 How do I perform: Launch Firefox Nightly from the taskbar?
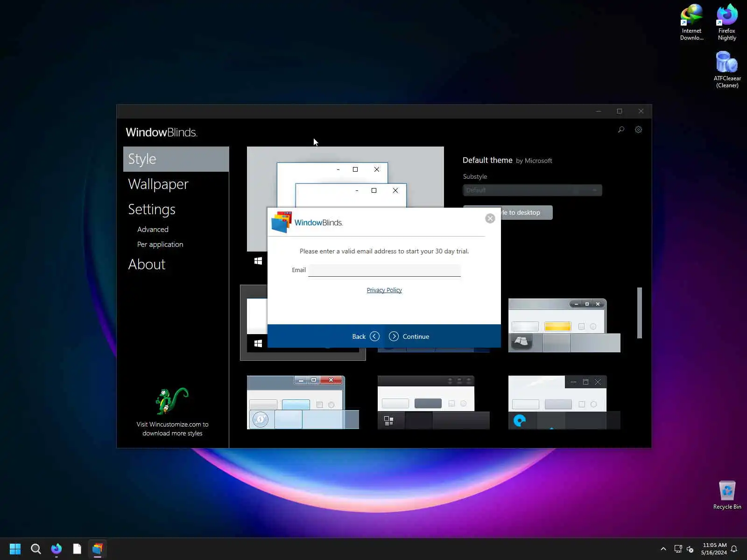point(56,549)
